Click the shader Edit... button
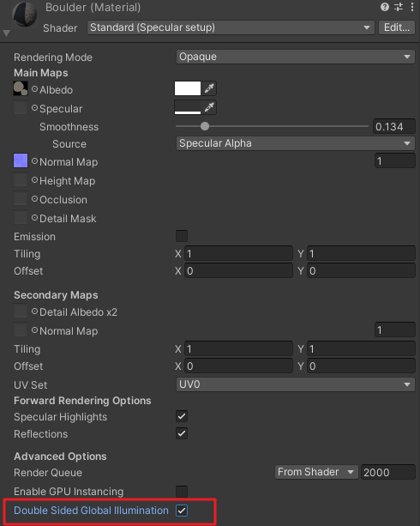420x526 pixels. pyautogui.click(x=397, y=27)
